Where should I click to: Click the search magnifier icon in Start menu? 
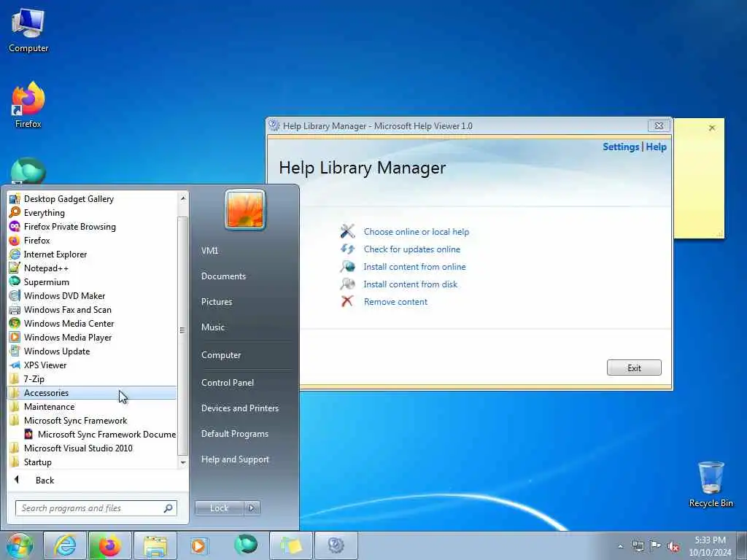pyautogui.click(x=169, y=508)
